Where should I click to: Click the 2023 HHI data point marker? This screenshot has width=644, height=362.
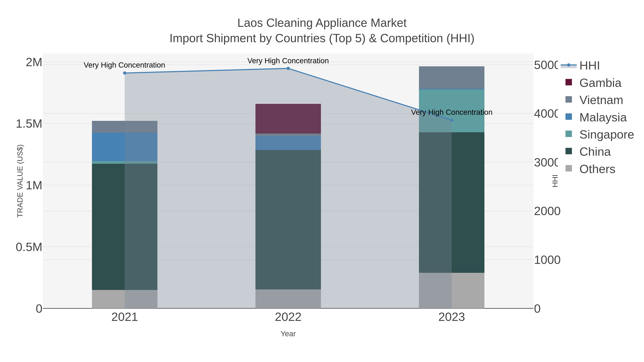pos(452,120)
